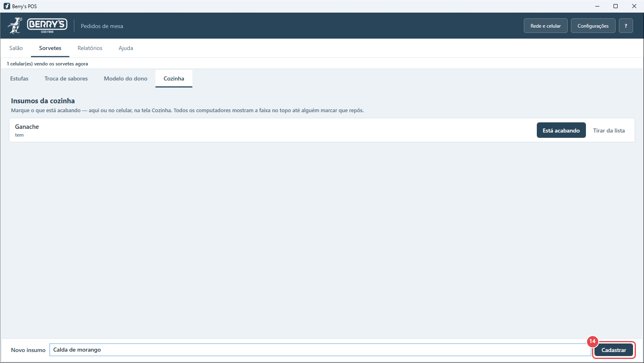
Task: Open Configurações
Action: (593, 26)
